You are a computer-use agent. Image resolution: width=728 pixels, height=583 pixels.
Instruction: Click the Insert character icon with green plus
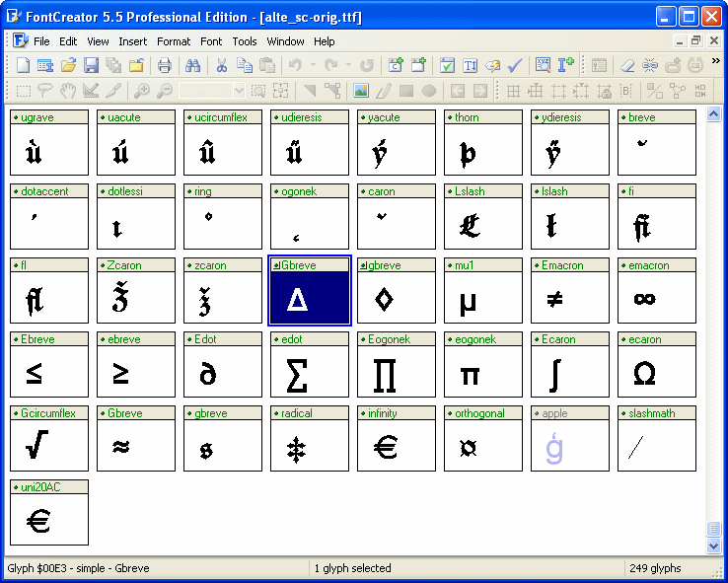click(396, 65)
